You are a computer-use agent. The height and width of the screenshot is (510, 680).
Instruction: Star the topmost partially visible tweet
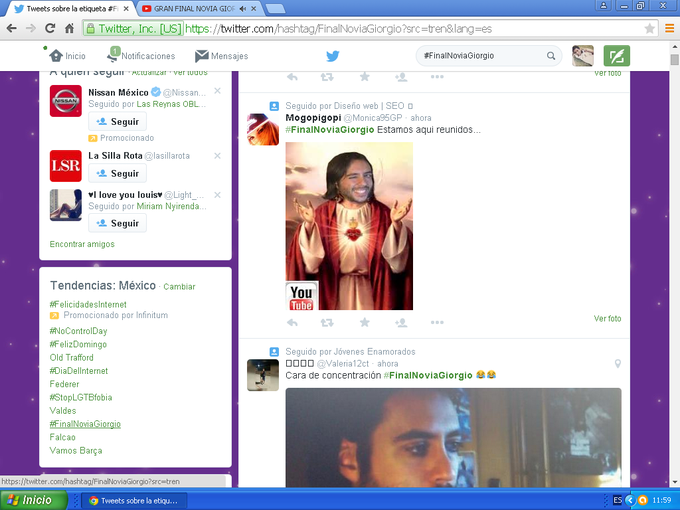pos(365,76)
